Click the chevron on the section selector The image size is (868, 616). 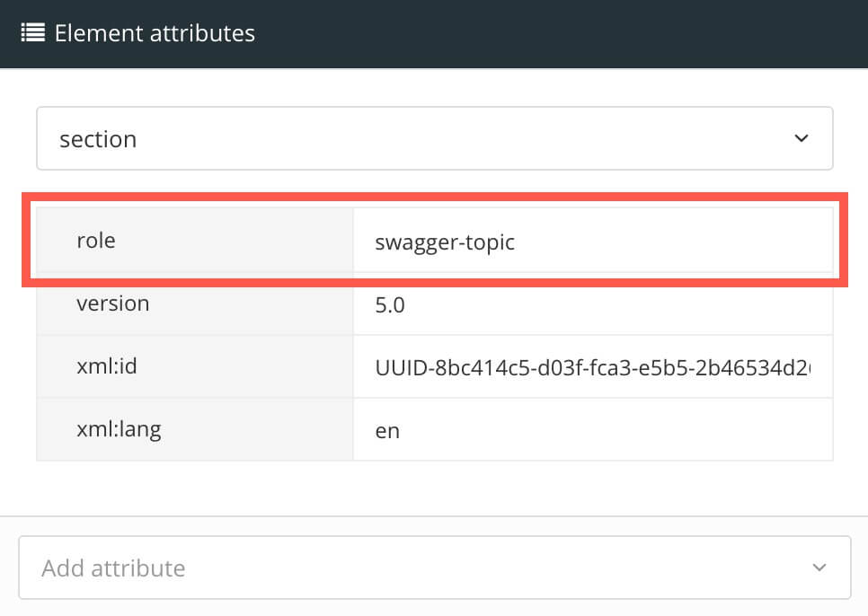[x=801, y=138]
